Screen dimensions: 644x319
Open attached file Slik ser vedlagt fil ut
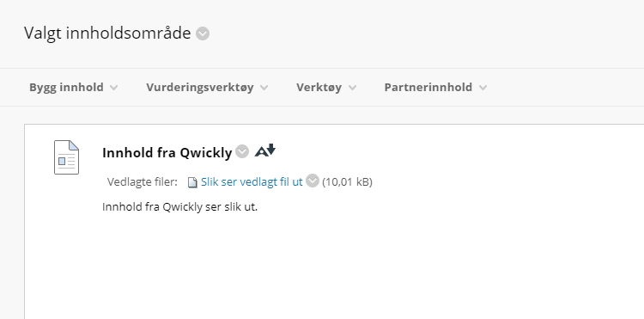pos(252,181)
